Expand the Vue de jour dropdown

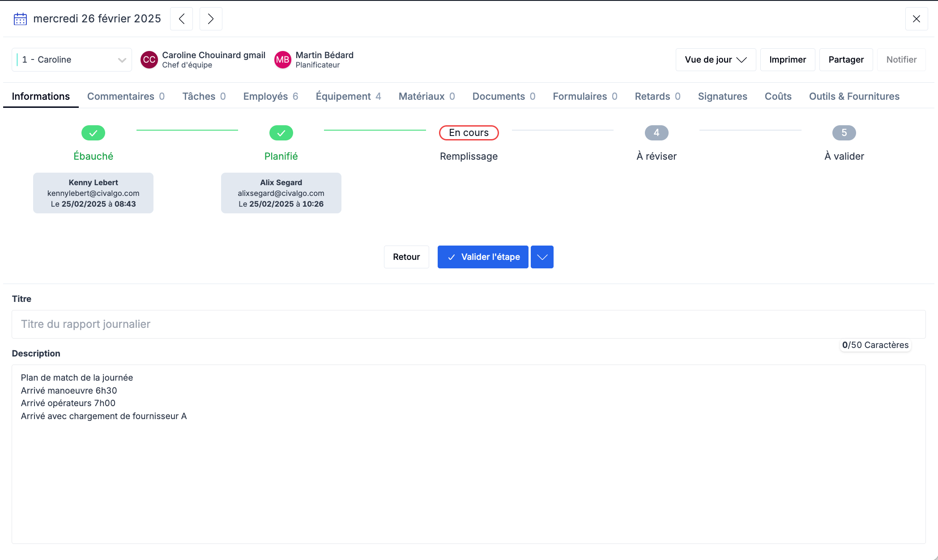tap(715, 59)
